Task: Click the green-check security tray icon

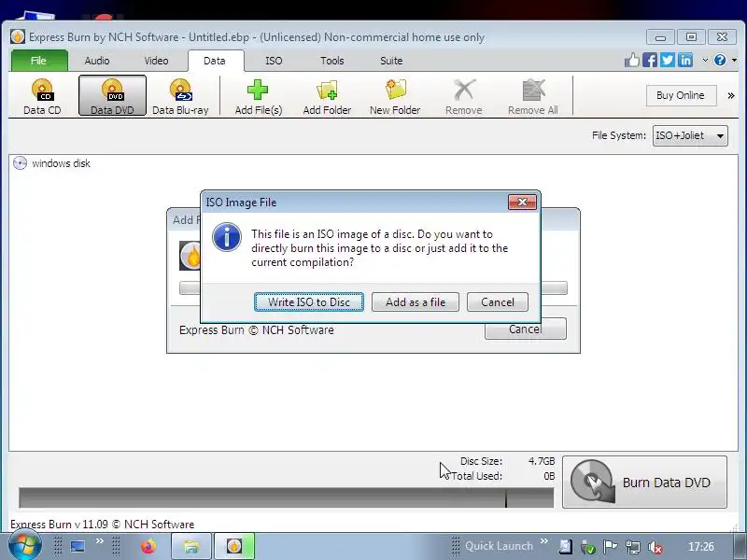Action: click(588, 547)
